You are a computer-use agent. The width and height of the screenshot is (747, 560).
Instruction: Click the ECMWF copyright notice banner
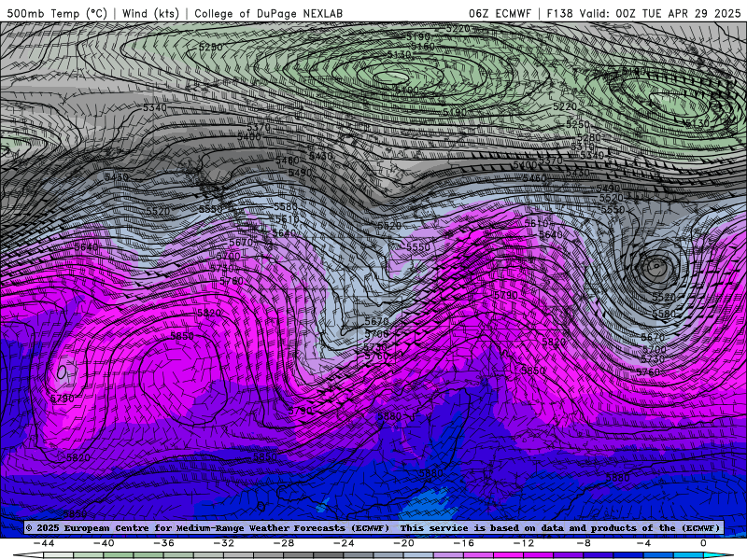[x=373, y=528]
